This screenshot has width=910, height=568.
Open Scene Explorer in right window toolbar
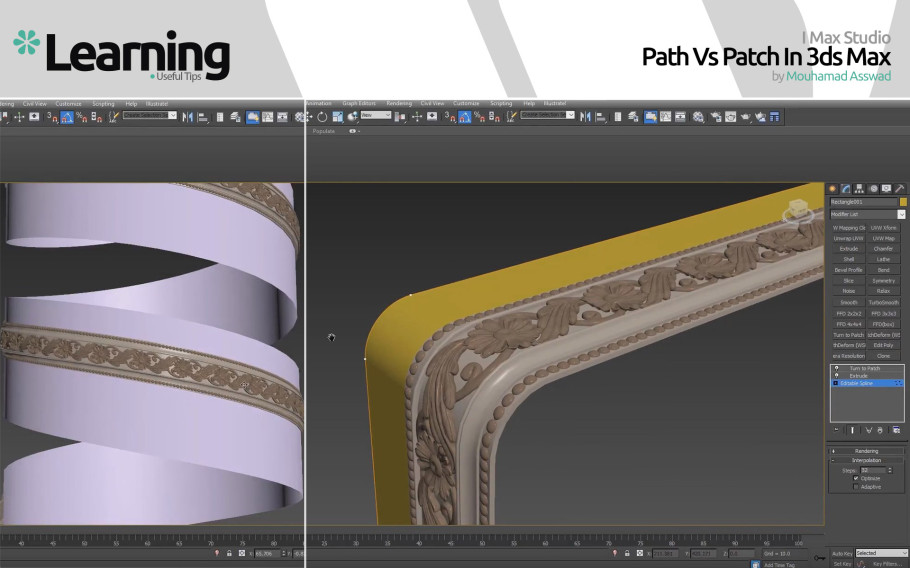[x=618, y=117]
